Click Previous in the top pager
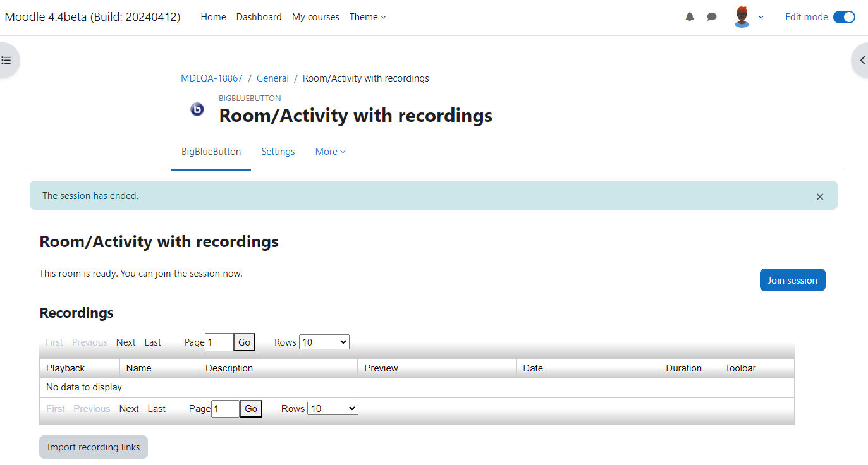Image resolution: width=868 pixels, height=465 pixels. [90, 342]
